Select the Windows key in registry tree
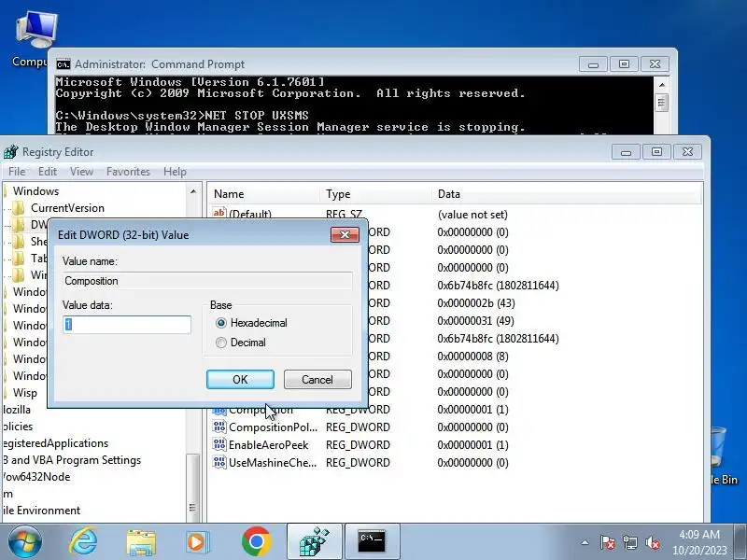This screenshot has width=747, height=560. pos(35,191)
